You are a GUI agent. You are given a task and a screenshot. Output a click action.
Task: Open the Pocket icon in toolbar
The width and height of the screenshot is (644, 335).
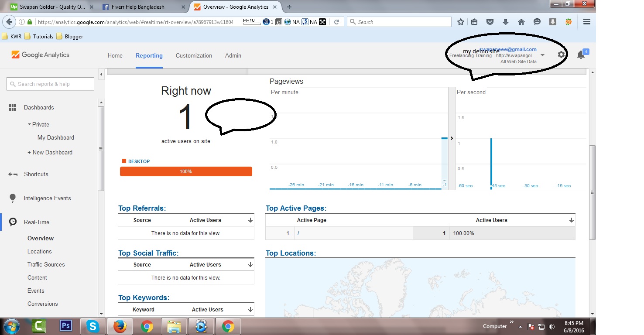point(490,22)
